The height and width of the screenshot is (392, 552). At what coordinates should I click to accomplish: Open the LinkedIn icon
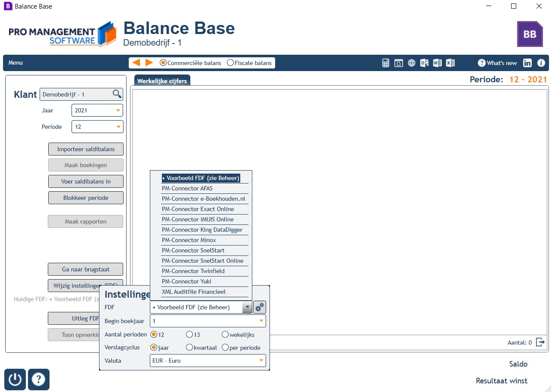[527, 63]
